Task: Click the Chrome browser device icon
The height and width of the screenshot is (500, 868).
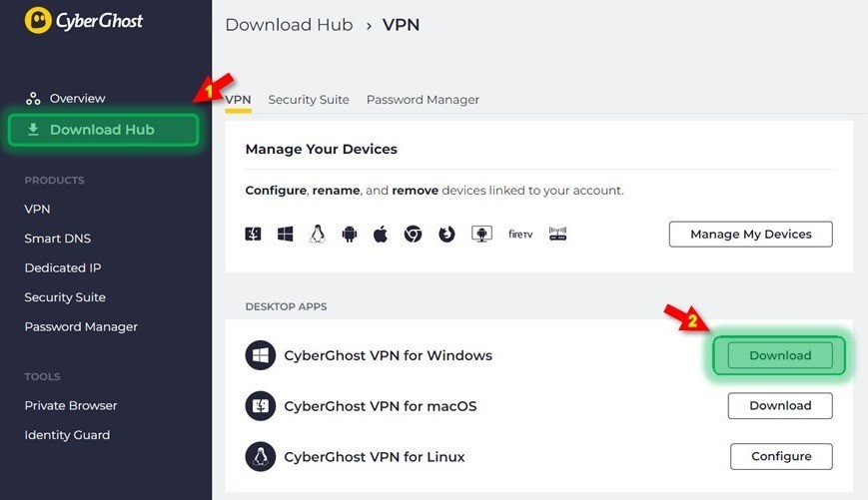Action: (413, 234)
